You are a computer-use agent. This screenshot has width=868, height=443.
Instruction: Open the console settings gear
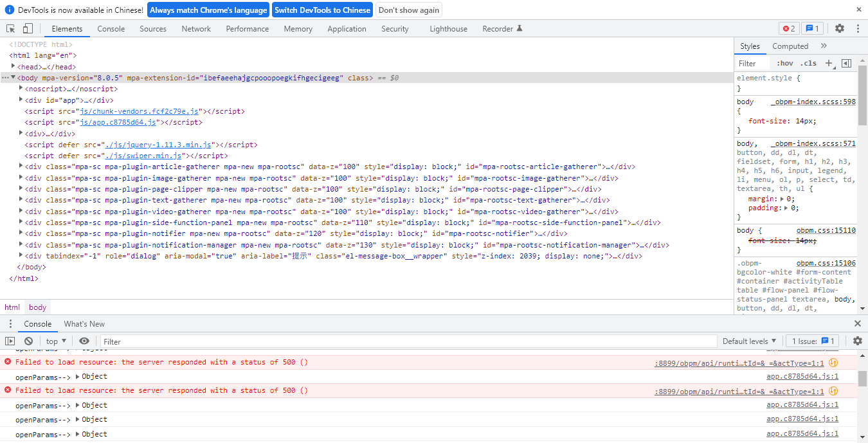pyautogui.click(x=858, y=341)
